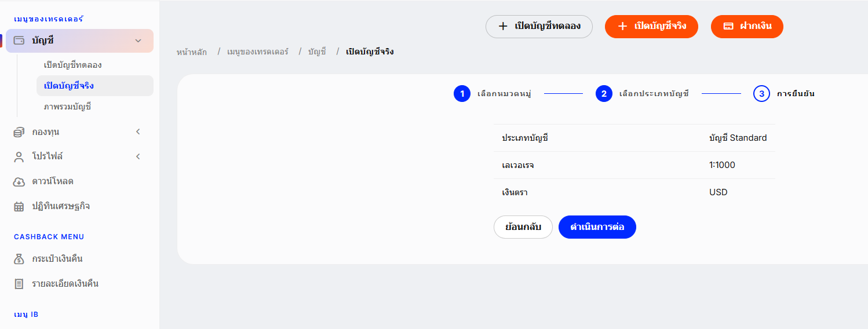Click the document icon for รายละเอียดเงินคืน
This screenshot has width=868, height=329.
pyautogui.click(x=19, y=284)
